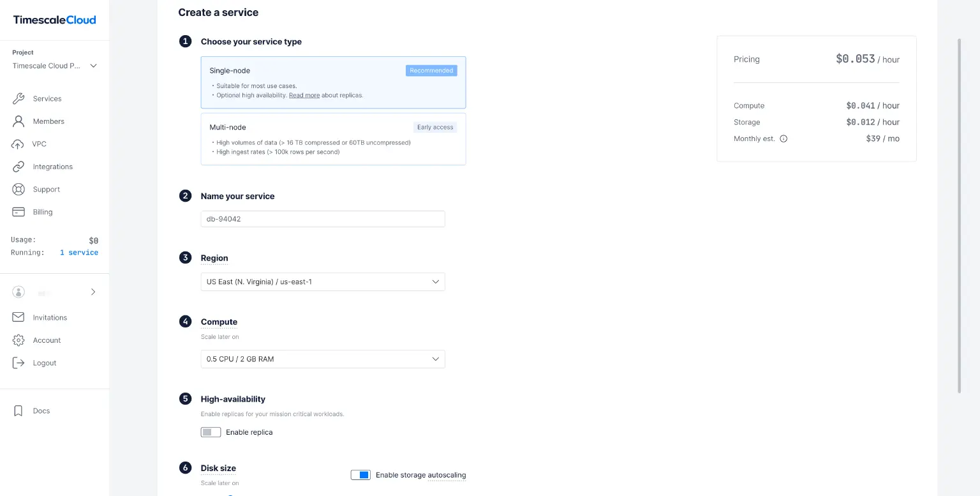Viewport: 980px width, 496px height.
Task: Open the Invitations inbox icon
Action: tap(19, 317)
